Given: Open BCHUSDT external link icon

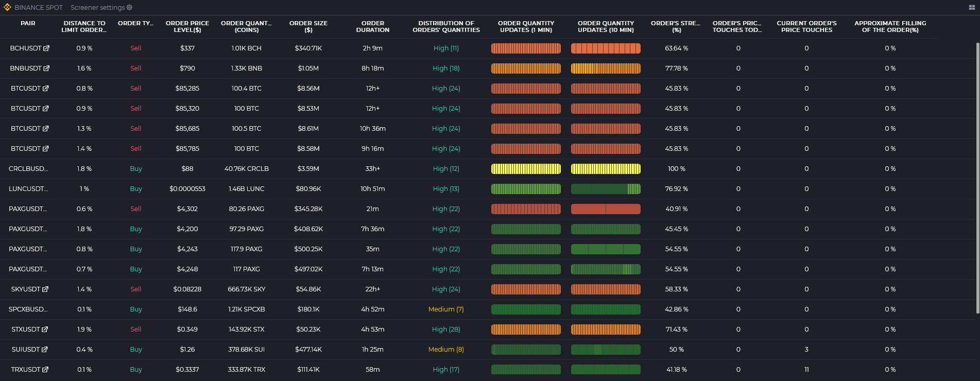Looking at the screenshot, I should tap(46, 48).
